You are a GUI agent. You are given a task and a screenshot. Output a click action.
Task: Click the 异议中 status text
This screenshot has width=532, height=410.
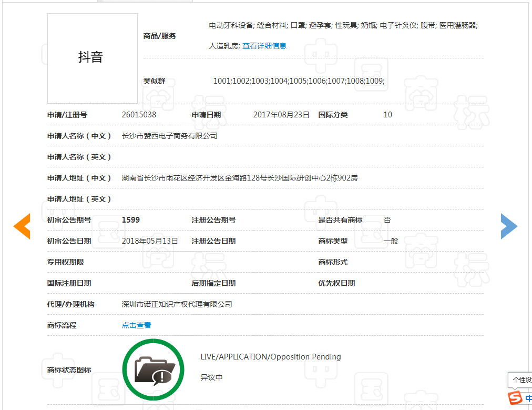click(x=211, y=377)
